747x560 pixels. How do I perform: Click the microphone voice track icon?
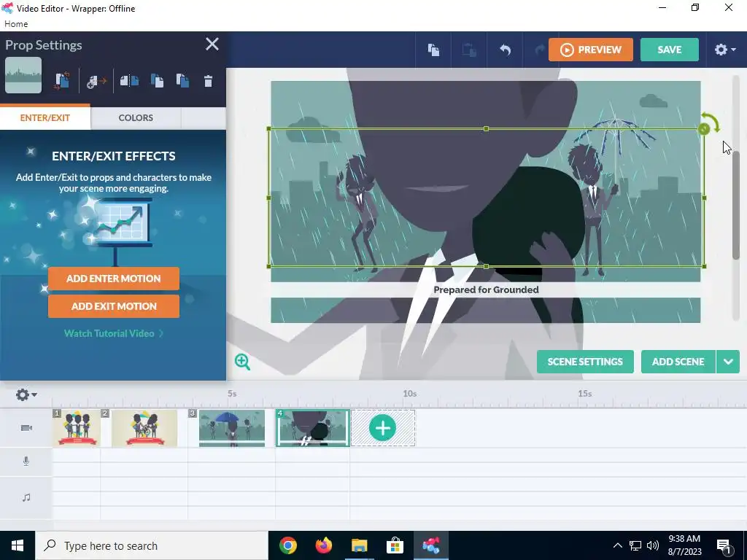pos(26,461)
